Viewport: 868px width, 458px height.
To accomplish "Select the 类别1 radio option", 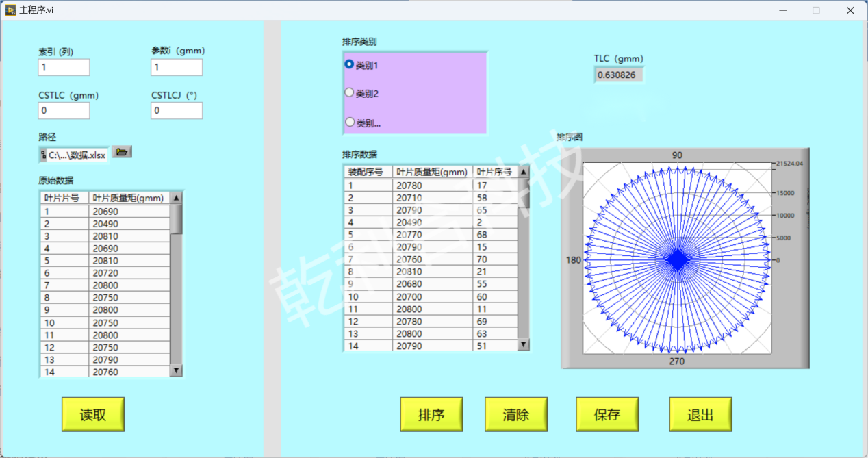I will coord(350,64).
